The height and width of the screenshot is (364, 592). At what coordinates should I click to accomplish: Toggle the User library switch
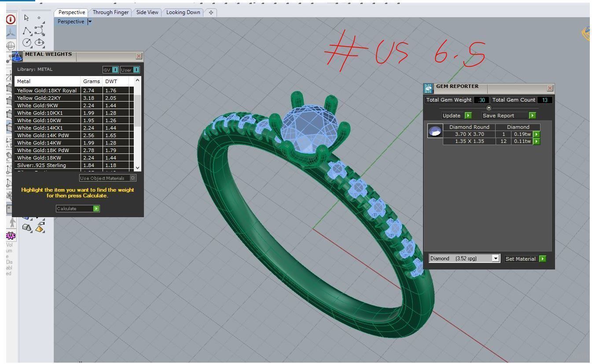tap(130, 69)
